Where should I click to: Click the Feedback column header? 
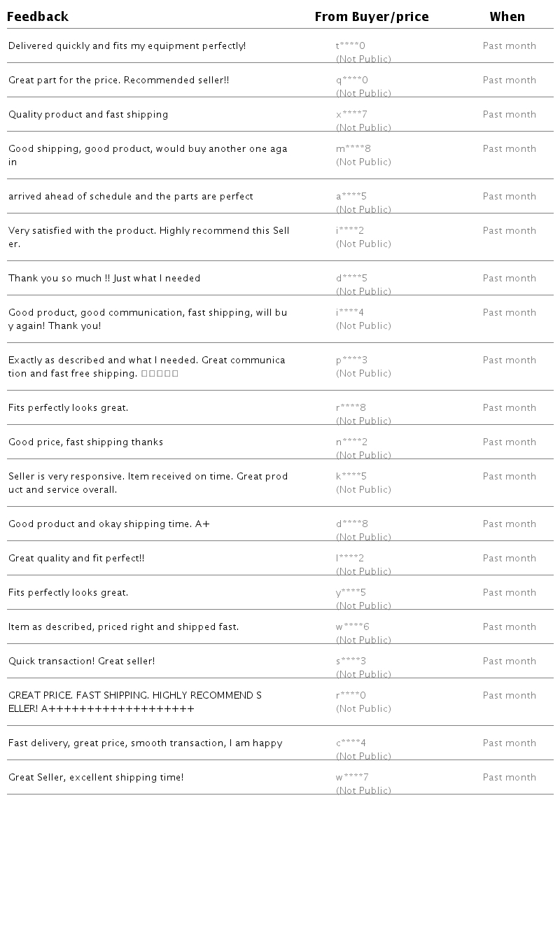(x=38, y=17)
